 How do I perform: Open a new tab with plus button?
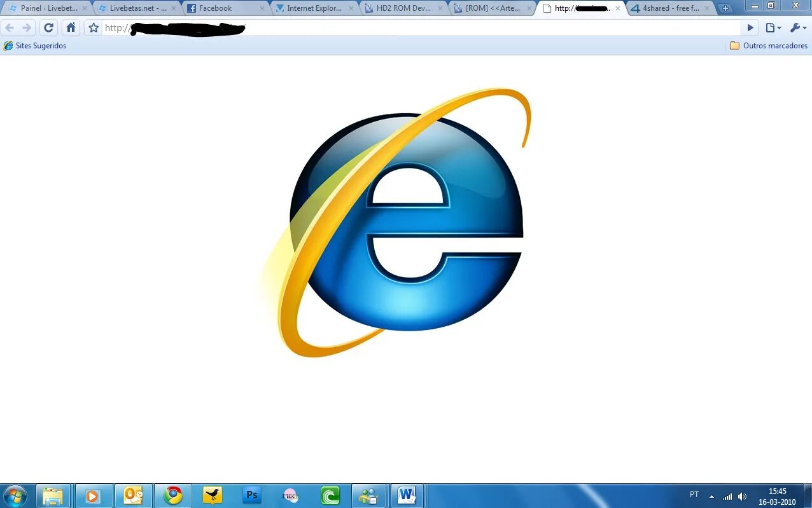725,8
